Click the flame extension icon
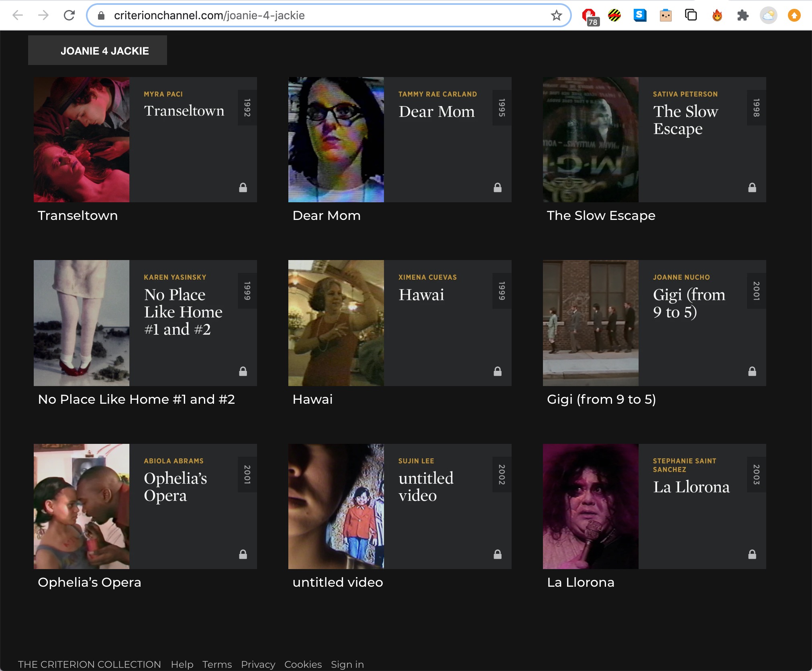Viewport: 812px width, 671px height. click(x=717, y=15)
